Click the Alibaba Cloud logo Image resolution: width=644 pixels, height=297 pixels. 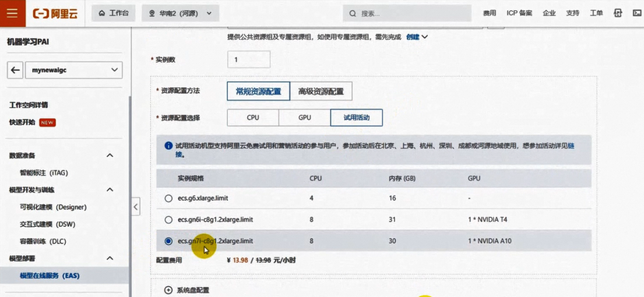coord(55,14)
